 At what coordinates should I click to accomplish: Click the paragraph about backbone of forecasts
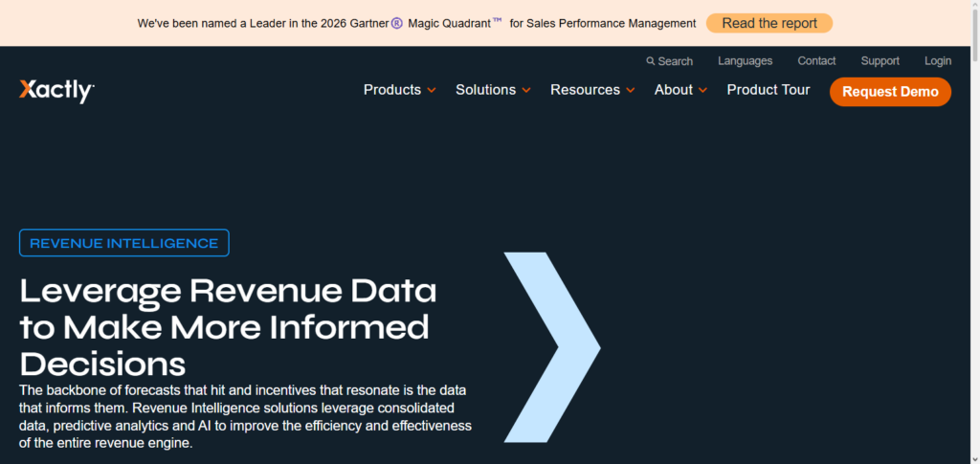coord(245,417)
